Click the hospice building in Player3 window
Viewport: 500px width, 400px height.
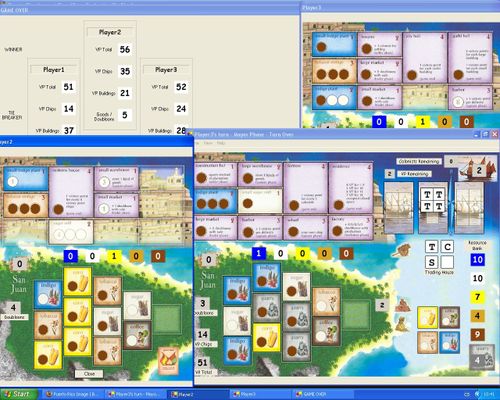(379, 44)
